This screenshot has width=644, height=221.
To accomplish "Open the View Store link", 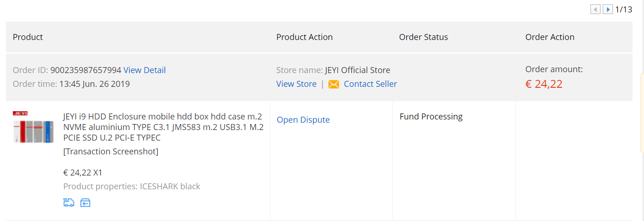I will [x=296, y=84].
